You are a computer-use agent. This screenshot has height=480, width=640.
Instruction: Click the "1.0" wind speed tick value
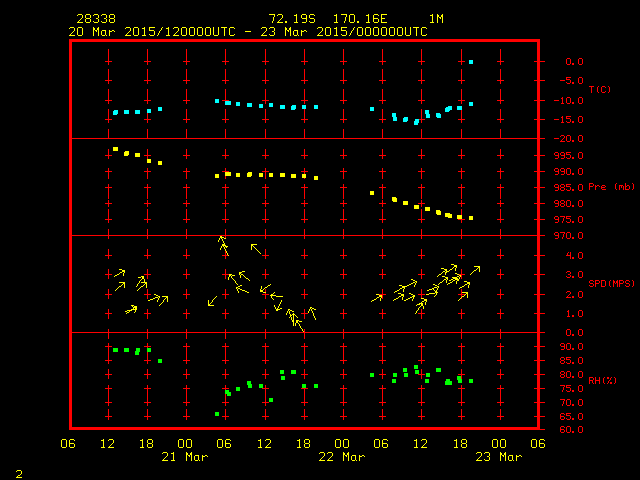click(574, 314)
